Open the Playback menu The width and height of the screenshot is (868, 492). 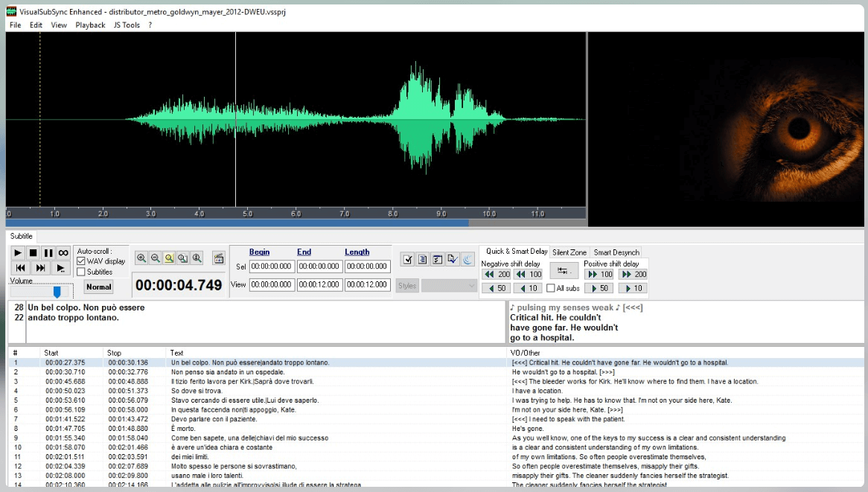(90, 25)
